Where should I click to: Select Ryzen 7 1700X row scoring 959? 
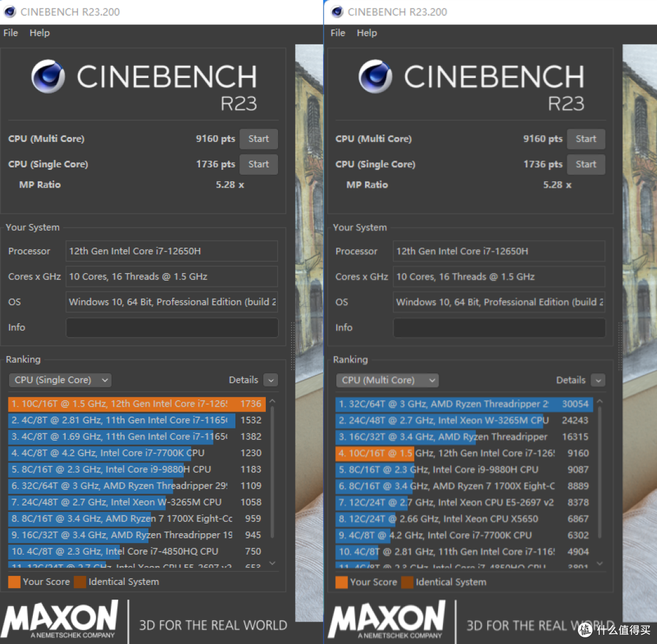(137, 519)
